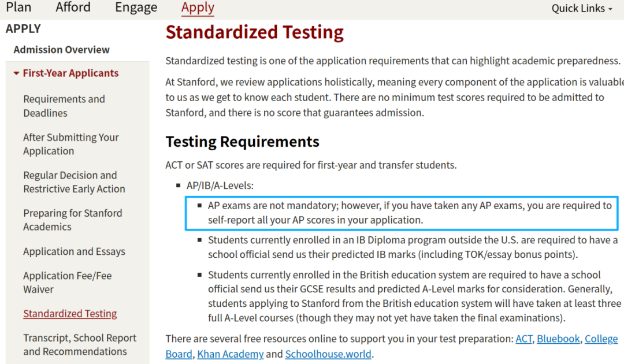The height and width of the screenshot is (364, 624).
Task: Open the Plan menu
Action: coord(18,8)
